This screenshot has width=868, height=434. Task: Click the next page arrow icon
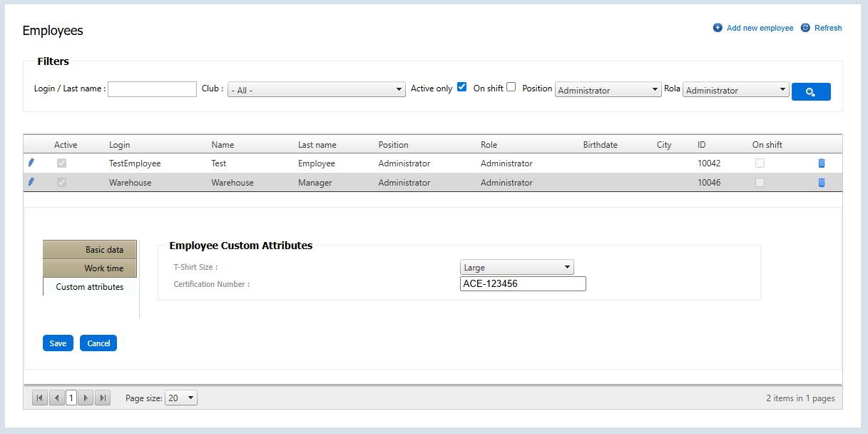click(85, 398)
